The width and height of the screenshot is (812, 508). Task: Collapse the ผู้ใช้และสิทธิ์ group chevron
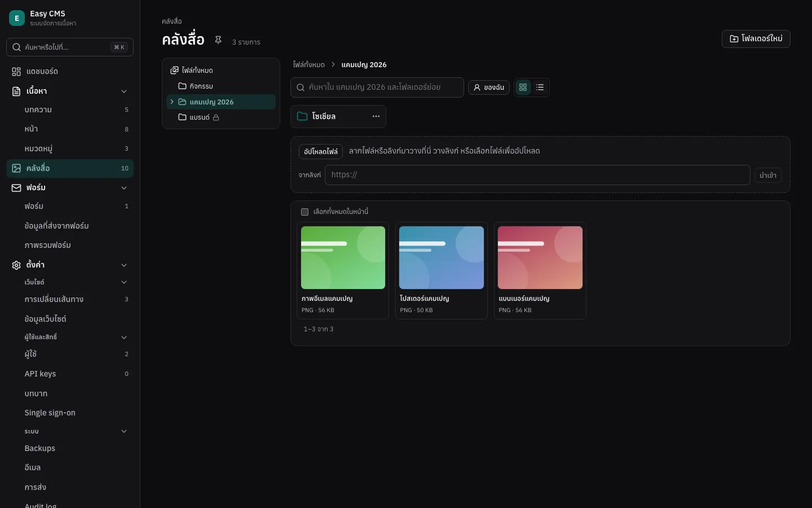coord(124,338)
